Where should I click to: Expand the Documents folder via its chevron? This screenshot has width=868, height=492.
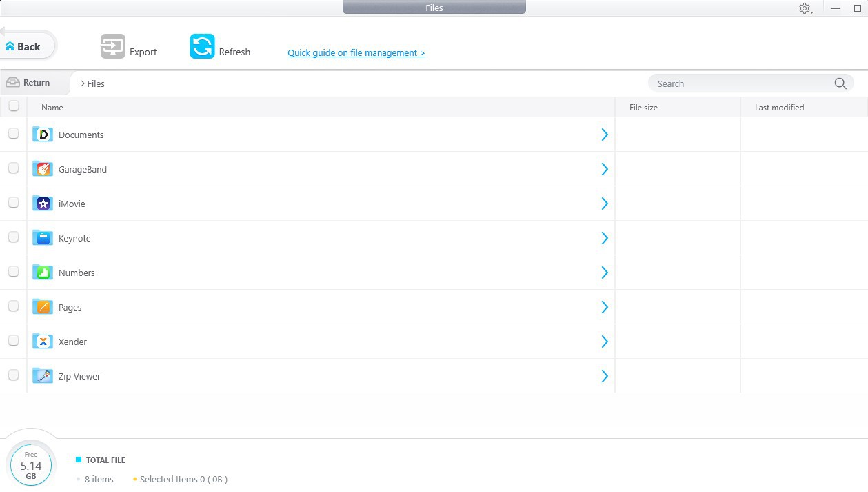[x=605, y=135]
